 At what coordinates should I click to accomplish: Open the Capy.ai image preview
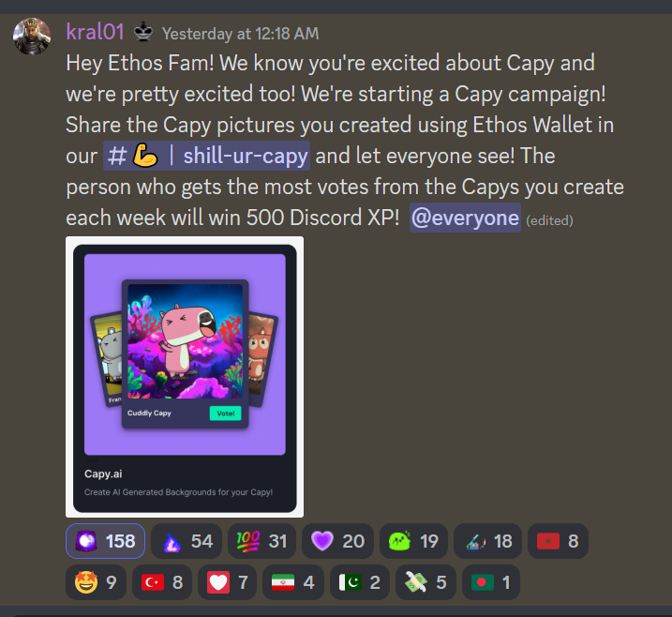click(x=185, y=377)
